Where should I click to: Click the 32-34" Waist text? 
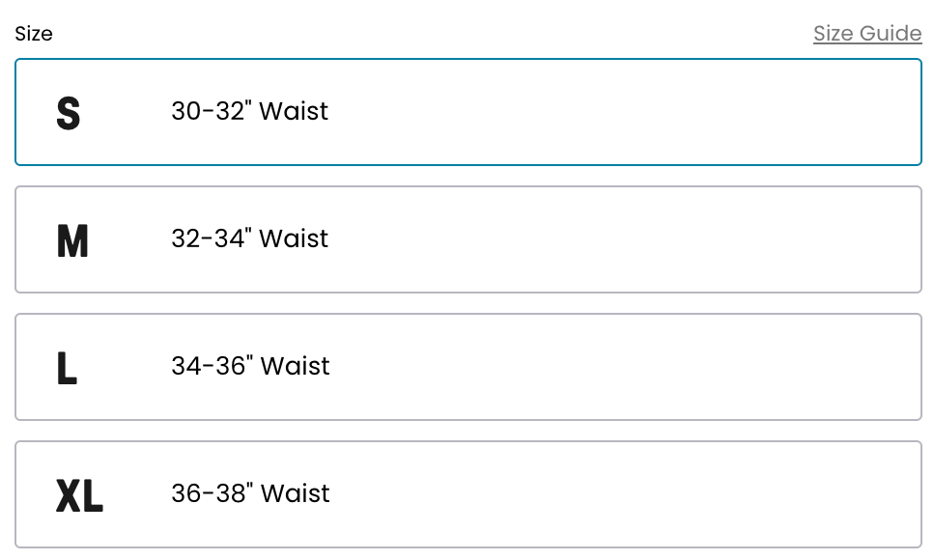click(249, 239)
